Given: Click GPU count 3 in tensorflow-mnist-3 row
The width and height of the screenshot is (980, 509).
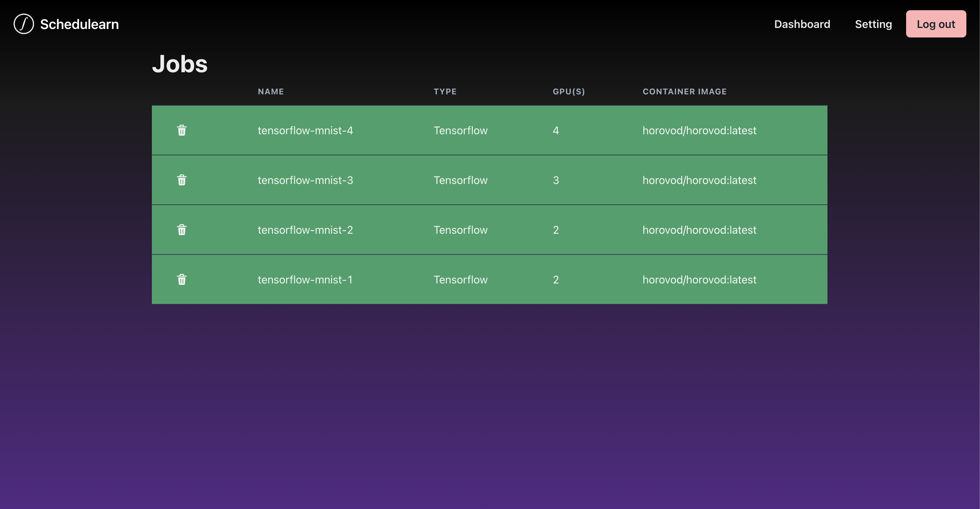Looking at the screenshot, I should coord(555,180).
